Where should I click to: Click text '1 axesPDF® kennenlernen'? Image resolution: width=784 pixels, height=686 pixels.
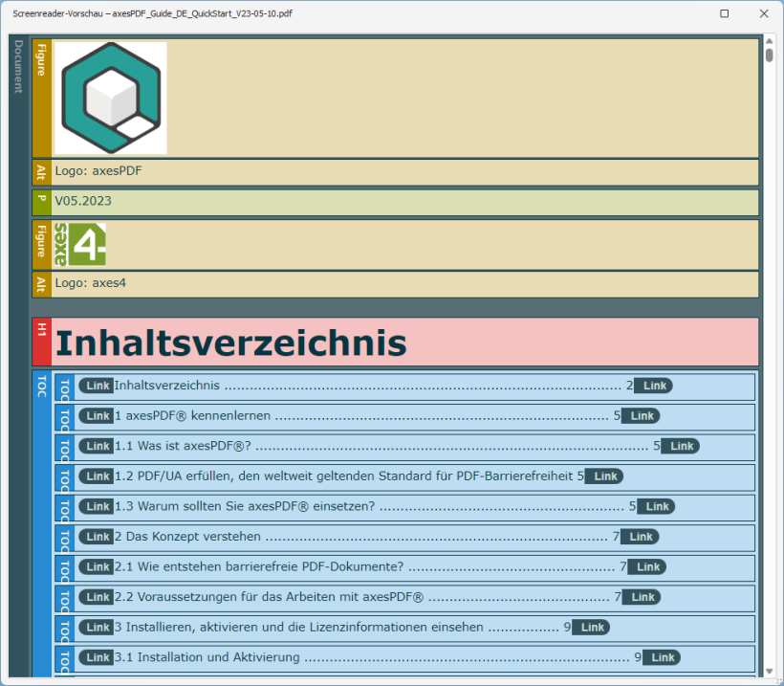pyautogui.click(x=192, y=416)
